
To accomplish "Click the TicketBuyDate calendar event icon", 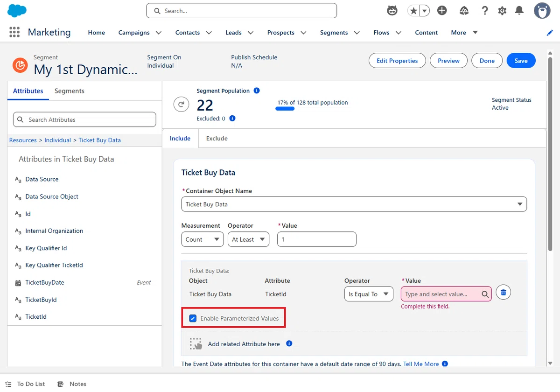I will click(x=18, y=283).
